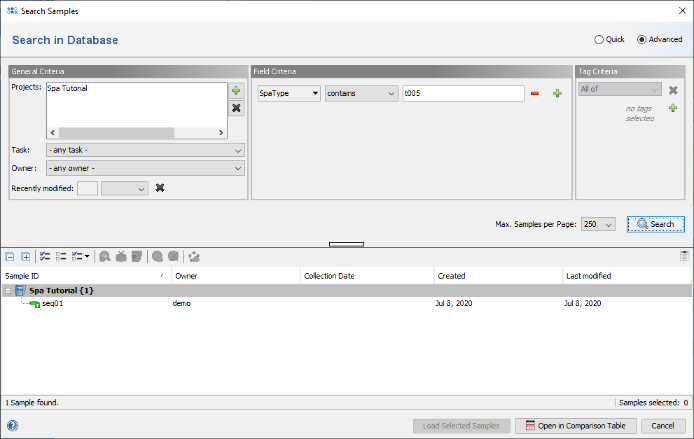The image size is (694, 439).
Task: Collapse the Spa Tutorial project node
Action: tap(9, 290)
